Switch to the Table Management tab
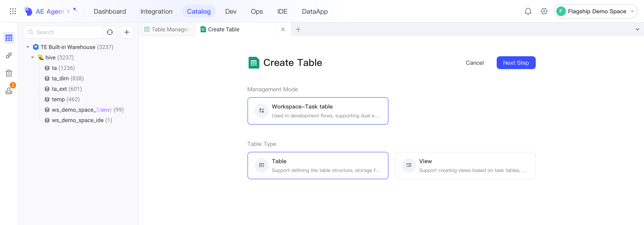The width and height of the screenshot is (644, 225). pyautogui.click(x=167, y=30)
